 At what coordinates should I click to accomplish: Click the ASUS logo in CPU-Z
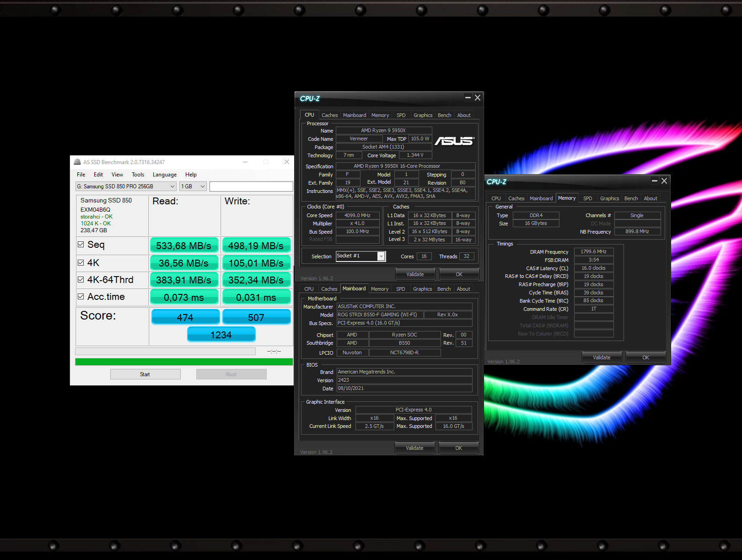tap(454, 141)
